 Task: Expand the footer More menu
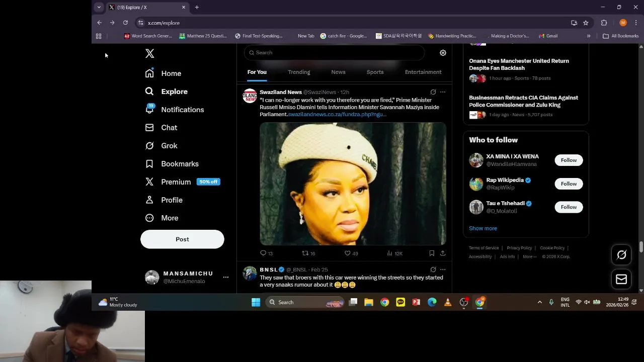[x=529, y=256]
